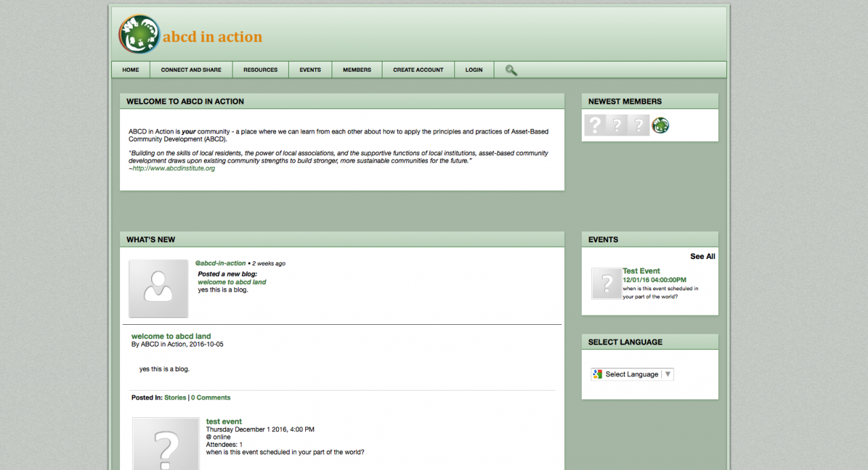This screenshot has height=470, width=868.
Task: Click LOGIN in the navigation bar
Action: [474, 70]
